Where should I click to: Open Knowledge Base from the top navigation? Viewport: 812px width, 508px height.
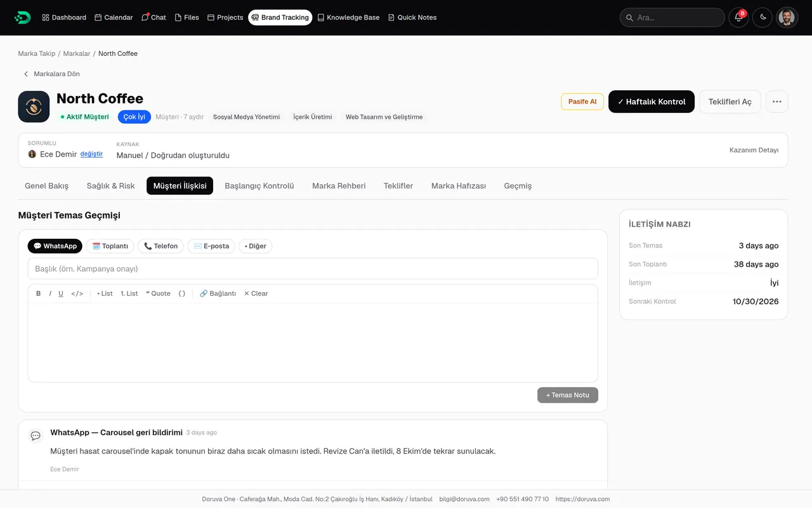[x=348, y=17]
